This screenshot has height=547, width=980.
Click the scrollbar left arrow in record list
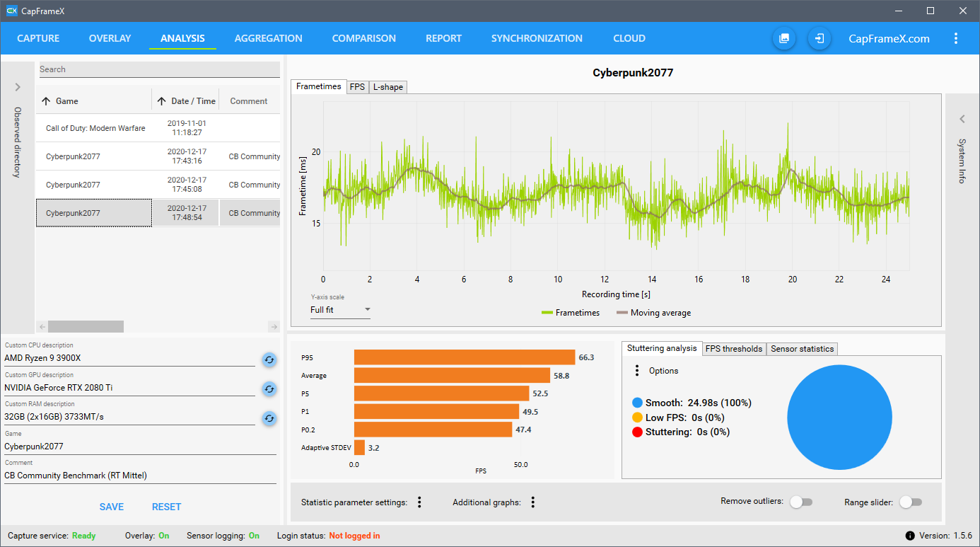(42, 327)
